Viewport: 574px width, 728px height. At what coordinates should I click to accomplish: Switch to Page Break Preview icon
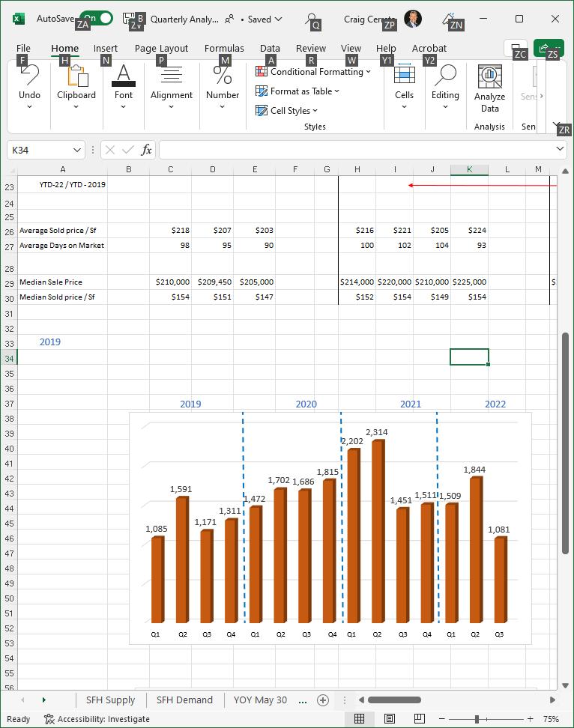(x=420, y=719)
